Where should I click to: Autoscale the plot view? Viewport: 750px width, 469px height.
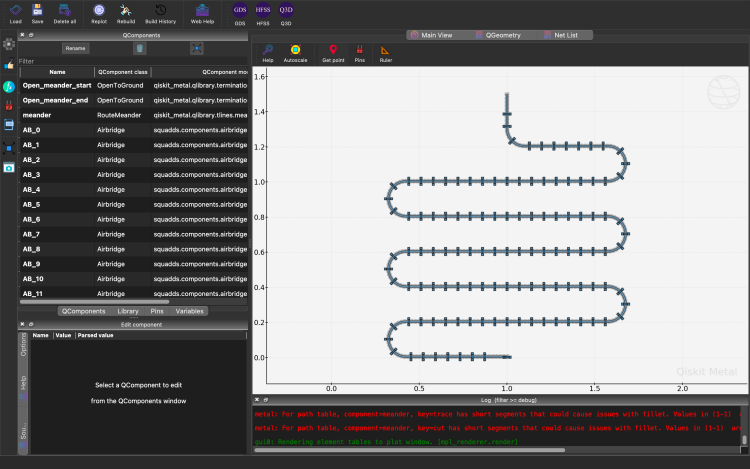pyautogui.click(x=295, y=53)
